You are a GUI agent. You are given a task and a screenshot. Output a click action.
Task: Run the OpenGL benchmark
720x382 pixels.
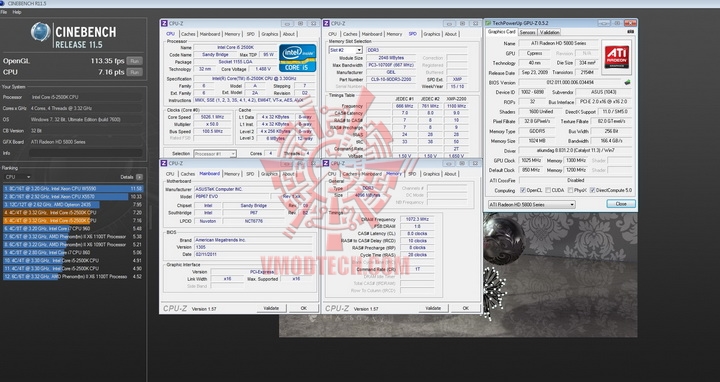point(134,61)
